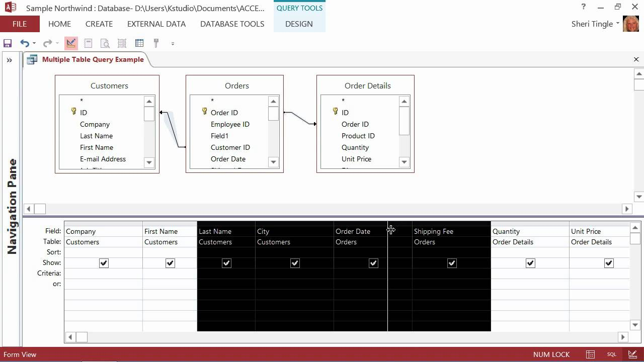Select Unit Price field in Order Details table

[356, 159]
